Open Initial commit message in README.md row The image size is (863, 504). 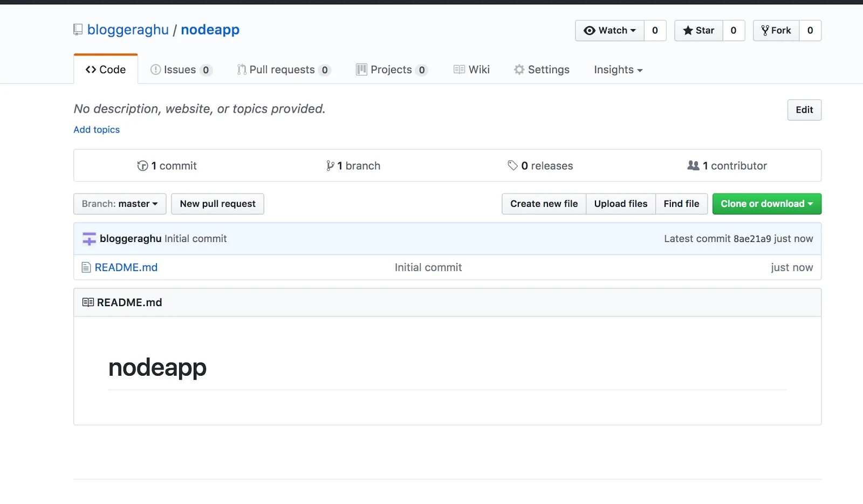pyautogui.click(x=428, y=267)
